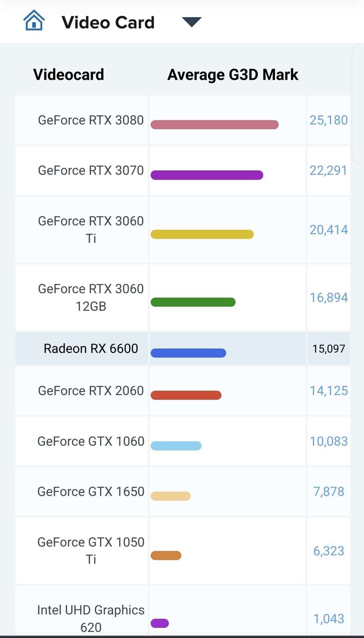
Task: Click the Average G3D Mark column header
Action: pyautogui.click(x=233, y=75)
